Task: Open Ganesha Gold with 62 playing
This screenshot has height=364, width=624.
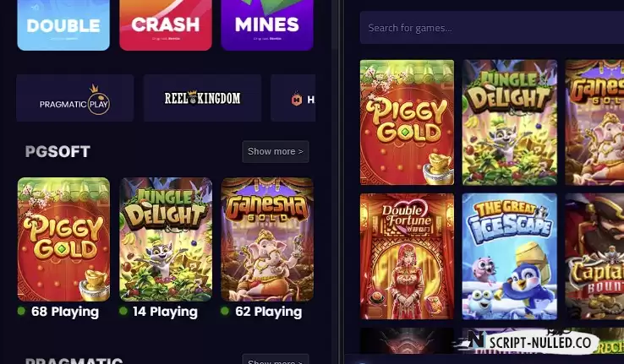Action: (267, 239)
